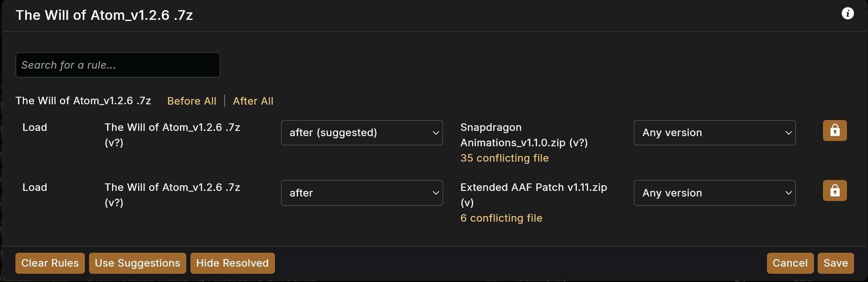
Task: Click the Before All link
Action: [x=192, y=101]
